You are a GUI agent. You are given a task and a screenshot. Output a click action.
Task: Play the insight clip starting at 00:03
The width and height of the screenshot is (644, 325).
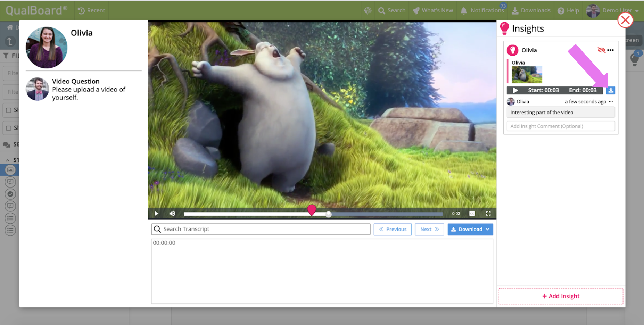[x=515, y=90]
